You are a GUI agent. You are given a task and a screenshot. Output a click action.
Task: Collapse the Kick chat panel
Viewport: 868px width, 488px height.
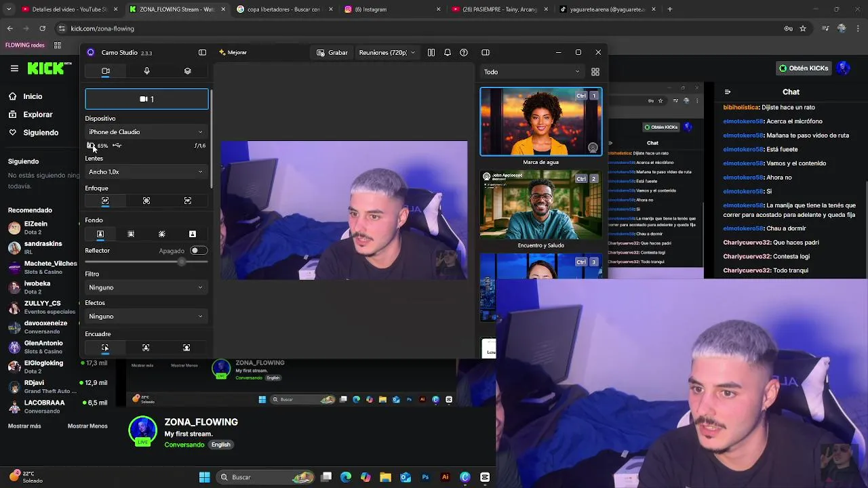pos(728,92)
